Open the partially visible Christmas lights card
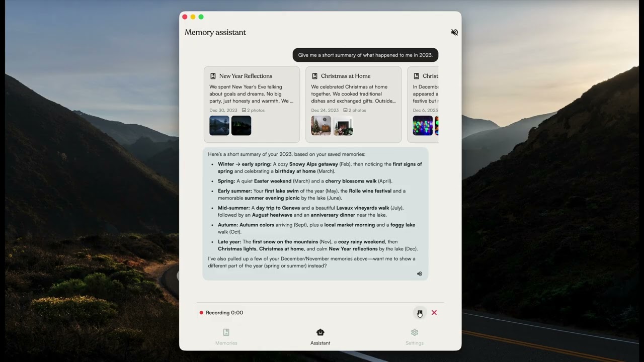The image size is (644, 362). coord(423,105)
